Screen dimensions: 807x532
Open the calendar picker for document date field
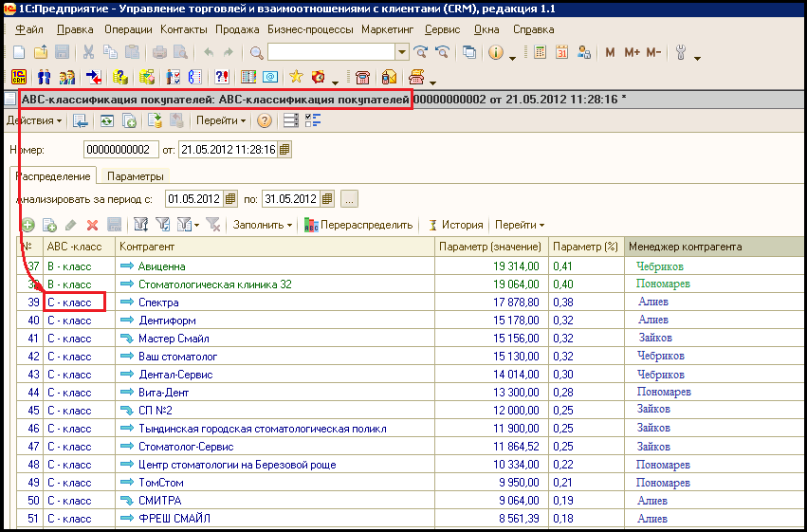pos(284,150)
